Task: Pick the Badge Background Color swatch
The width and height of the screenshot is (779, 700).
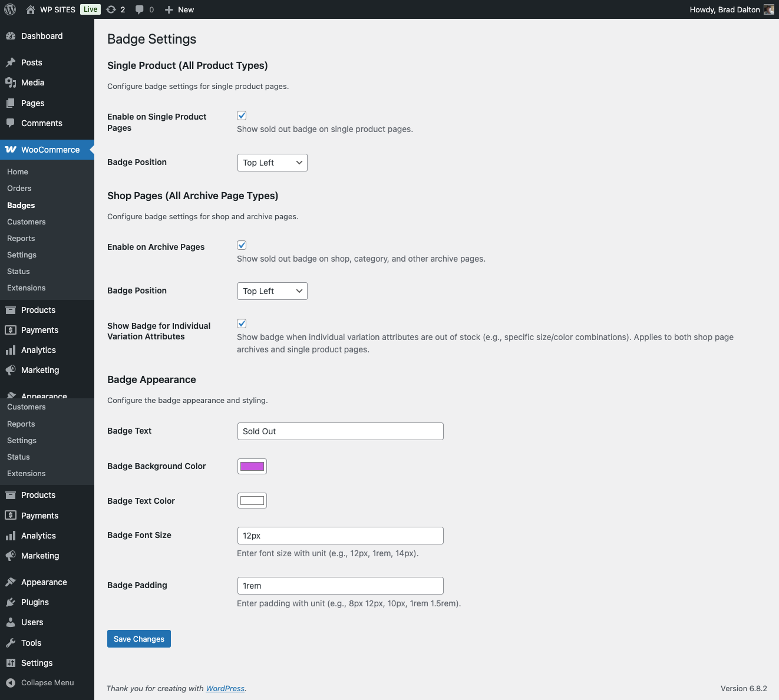Action: [252, 466]
